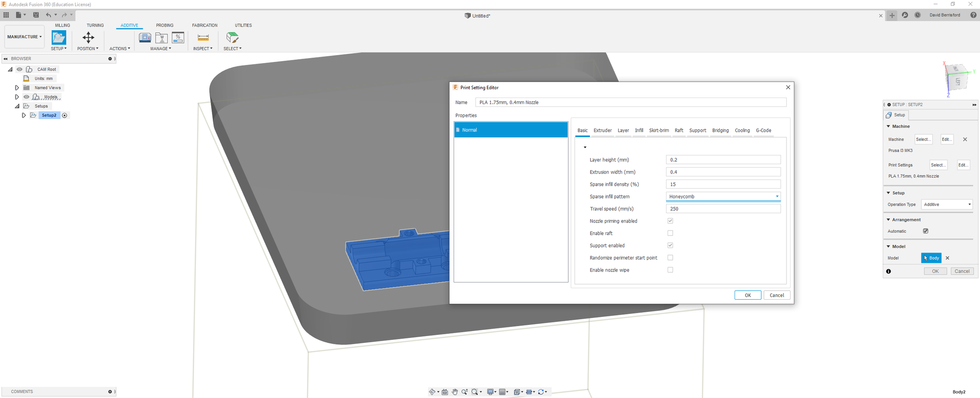The image size is (980, 398).
Task: Click the Select tool cube icon
Action: [x=232, y=38]
